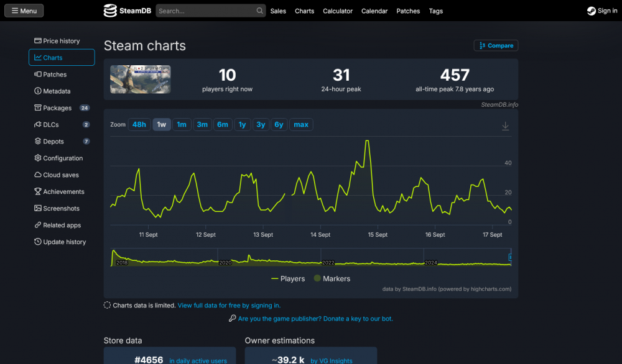Expand the DLCs sidebar section
Screen dimensions: 622x364
(x=50, y=124)
